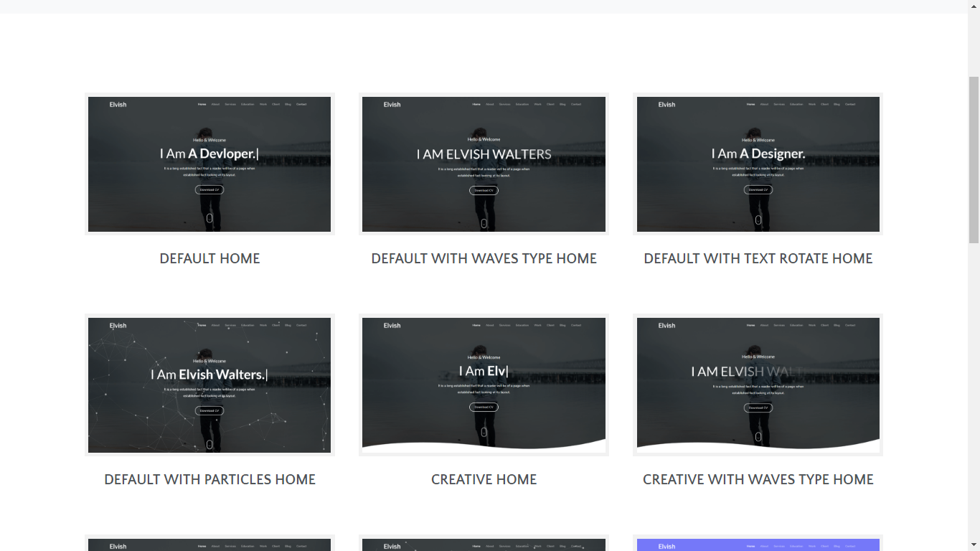The width and height of the screenshot is (980, 551).
Task: Click the scrollbar down arrow
Action: tap(974, 545)
